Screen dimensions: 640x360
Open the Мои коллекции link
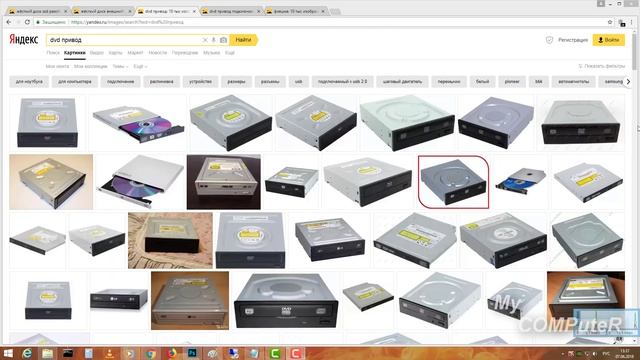[91, 66]
